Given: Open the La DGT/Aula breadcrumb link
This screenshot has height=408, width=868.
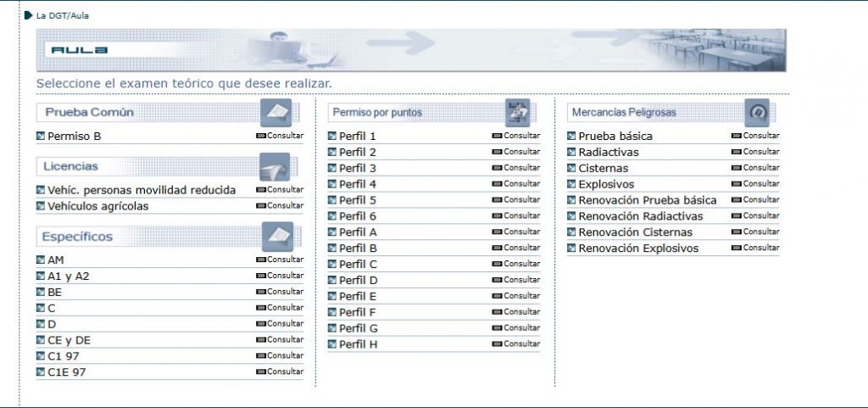Looking at the screenshot, I should (x=62, y=15).
